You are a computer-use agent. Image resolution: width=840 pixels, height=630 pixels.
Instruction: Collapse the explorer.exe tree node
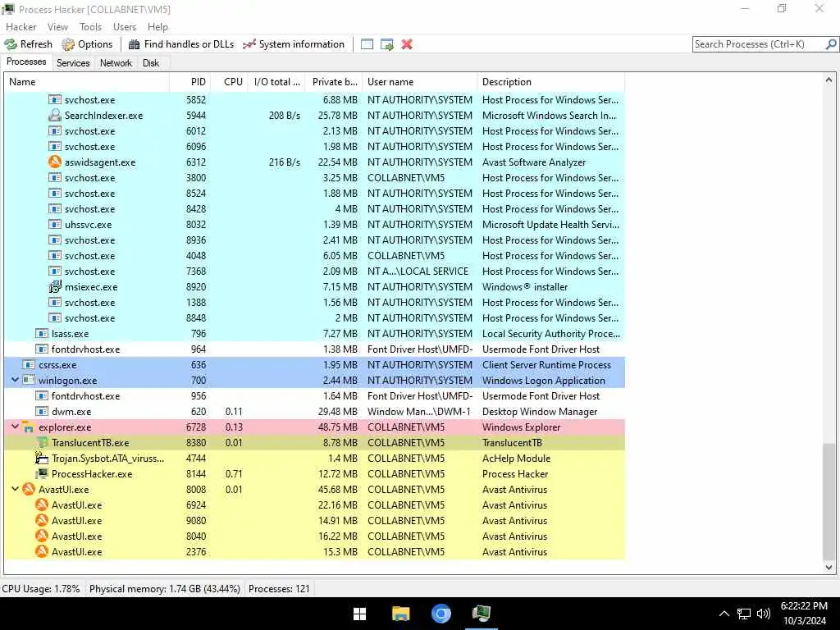point(15,427)
